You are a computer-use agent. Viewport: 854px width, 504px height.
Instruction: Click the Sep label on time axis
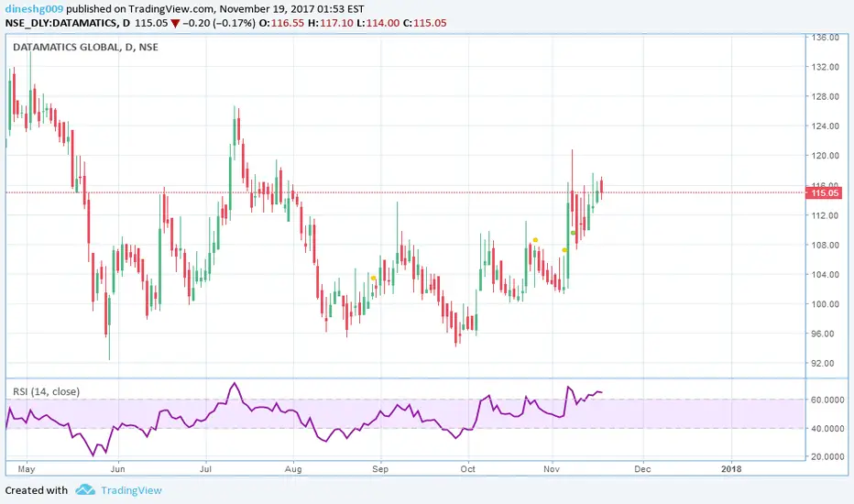[x=380, y=469]
